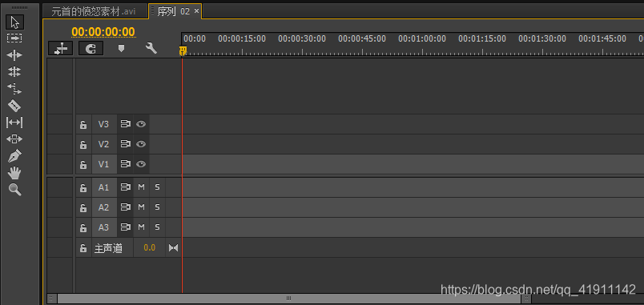Switch to 元首的愤怒素材.avi tab

(x=94, y=11)
